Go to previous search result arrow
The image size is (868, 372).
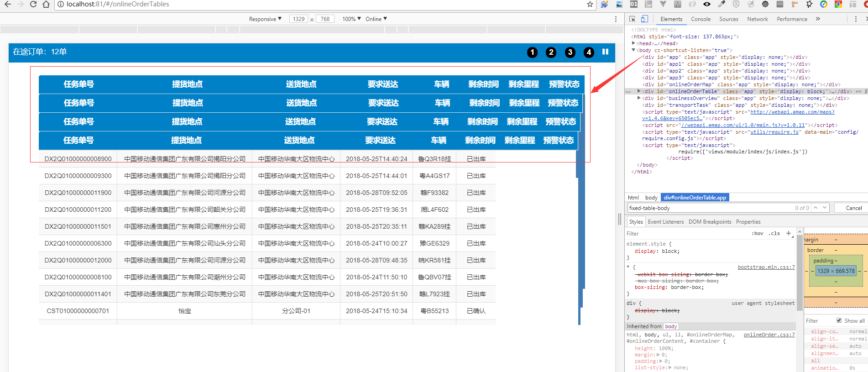(816, 208)
